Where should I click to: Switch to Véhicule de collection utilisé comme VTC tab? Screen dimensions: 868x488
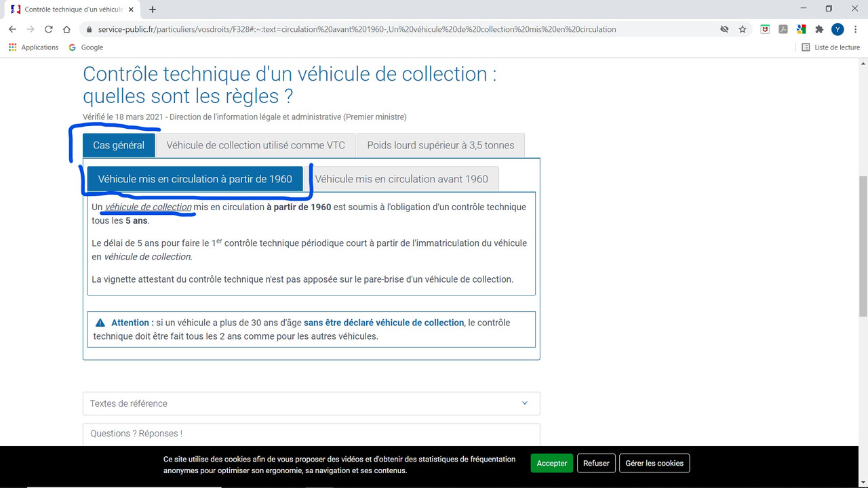point(256,145)
